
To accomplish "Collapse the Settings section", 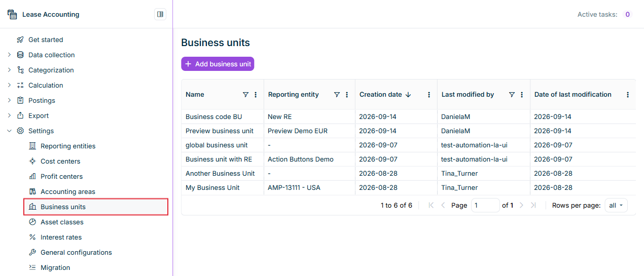I will [x=9, y=131].
